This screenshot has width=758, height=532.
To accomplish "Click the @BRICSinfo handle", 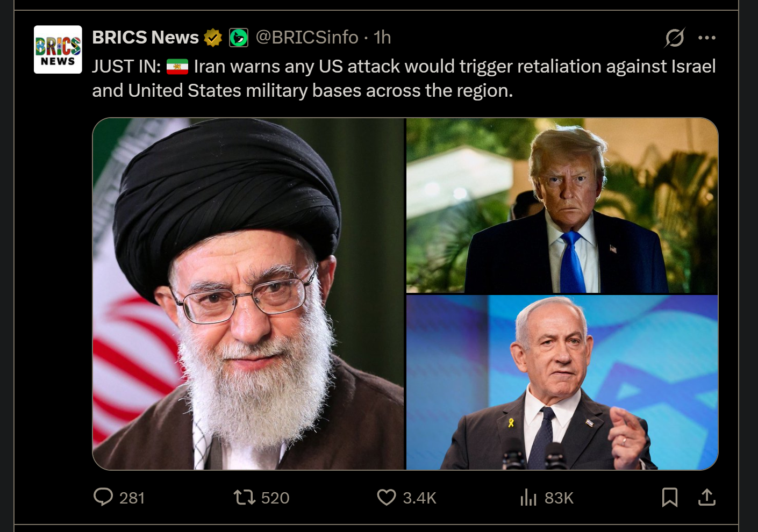I will [x=307, y=38].
